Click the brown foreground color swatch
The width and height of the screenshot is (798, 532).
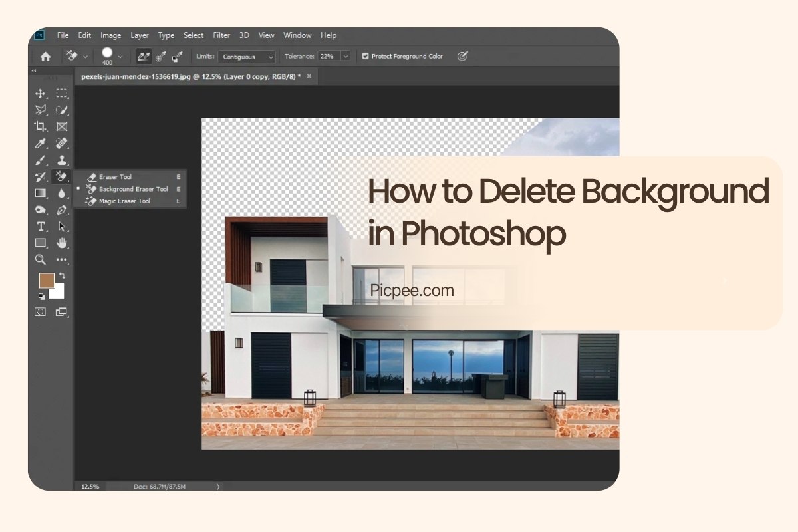pyautogui.click(x=46, y=281)
